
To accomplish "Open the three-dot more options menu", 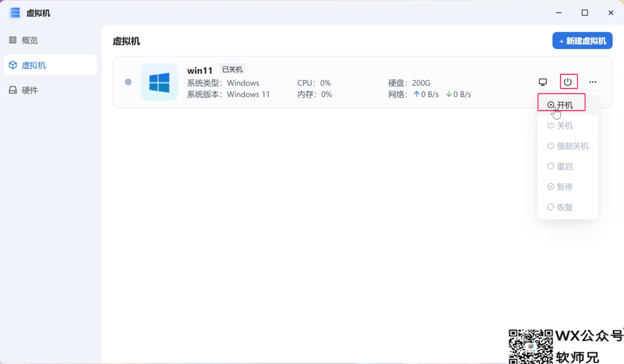I will (593, 82).
